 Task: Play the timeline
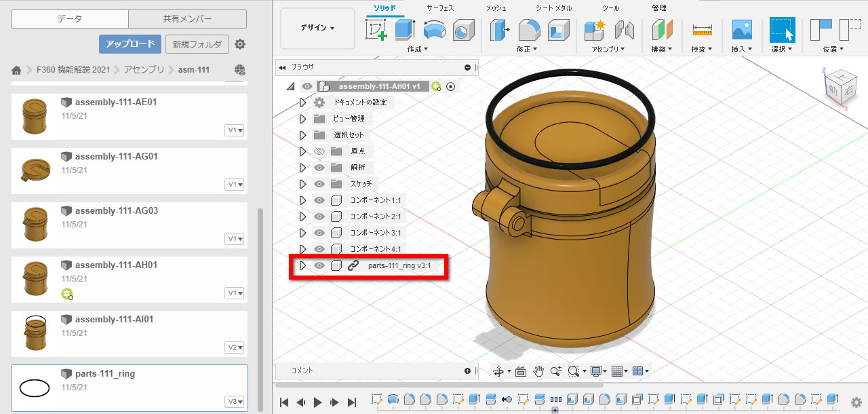(x=318, y=402)
